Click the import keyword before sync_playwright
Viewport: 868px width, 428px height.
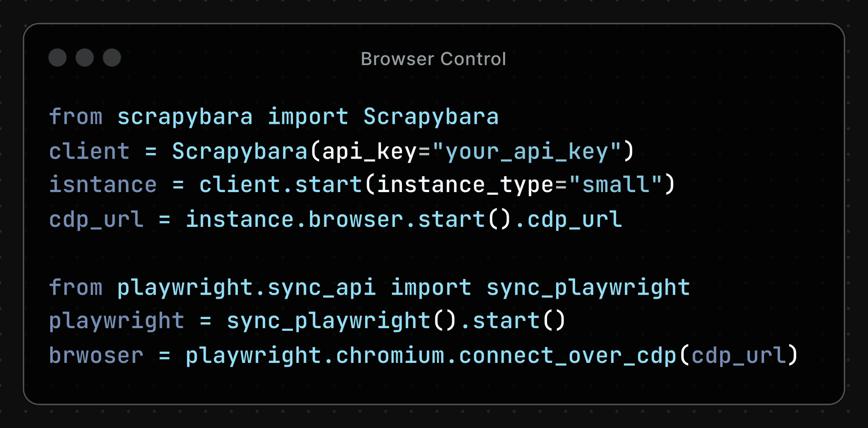point(431,288)
